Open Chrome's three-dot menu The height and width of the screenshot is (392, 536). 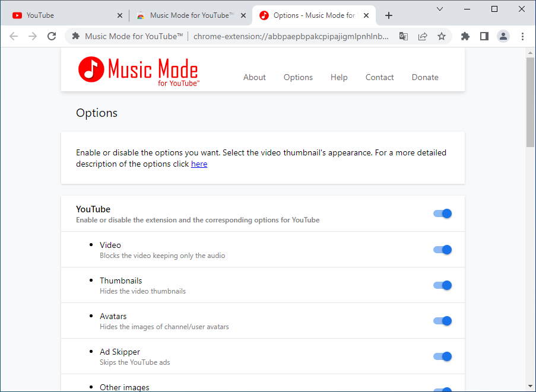(522, 36)
